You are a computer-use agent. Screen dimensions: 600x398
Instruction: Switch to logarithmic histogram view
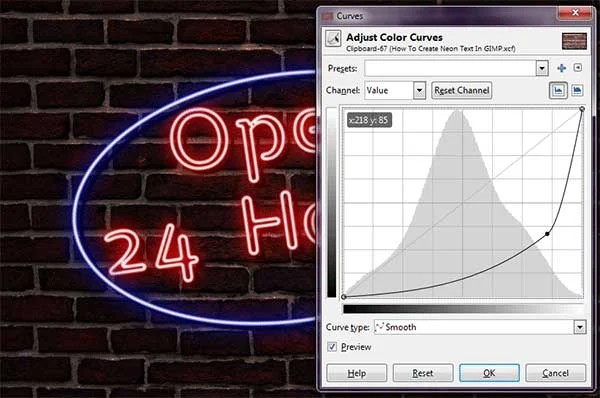click(x=577, y=90)
